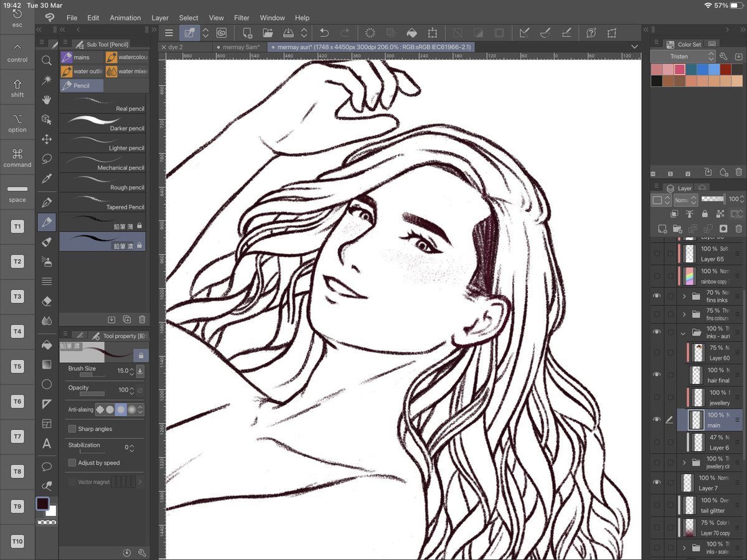The height and width of the screenshot is (560, 747).
Task: Hide the inks - auri folder
Action: (x=656, y=332)
